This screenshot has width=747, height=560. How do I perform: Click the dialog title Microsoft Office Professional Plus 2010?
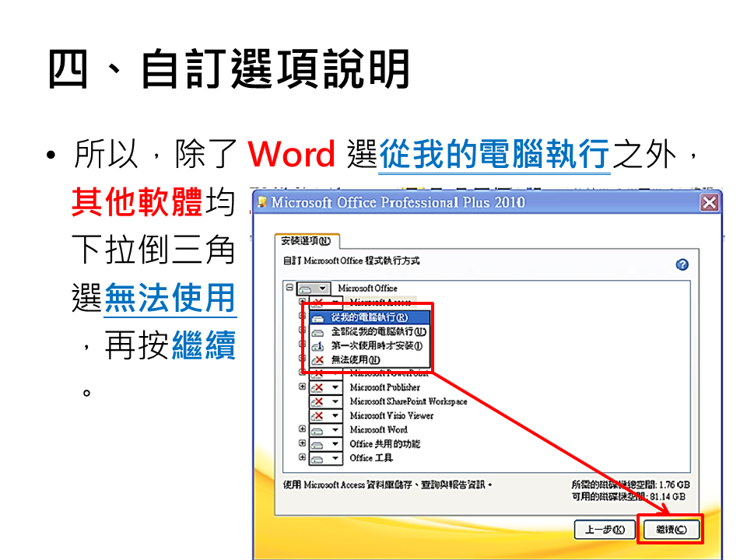[398, 202]
